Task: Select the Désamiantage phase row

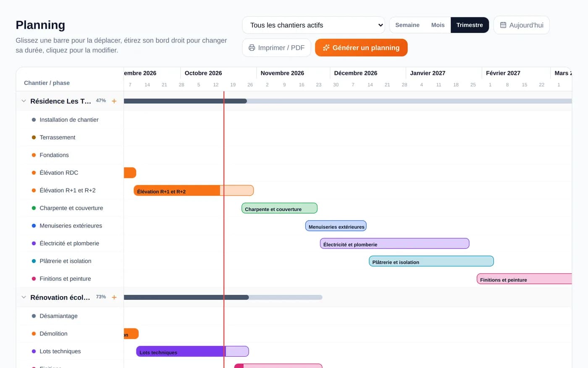Action: point(70,316)
